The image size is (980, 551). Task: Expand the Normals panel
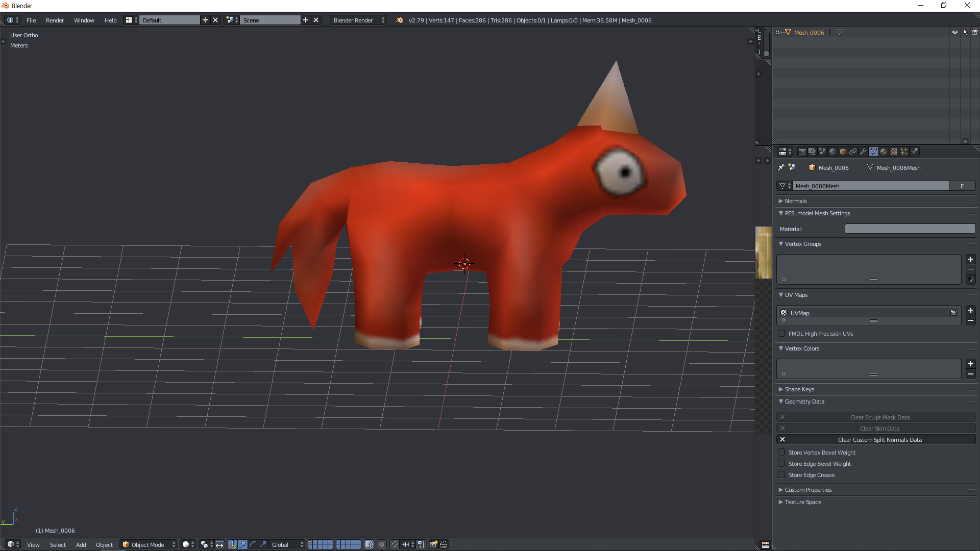[795, 201]
